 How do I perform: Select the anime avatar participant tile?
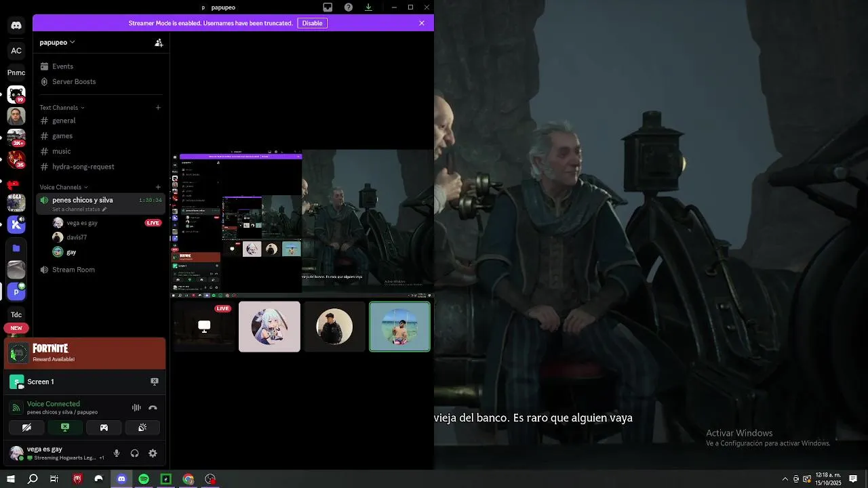pos(269,327)
